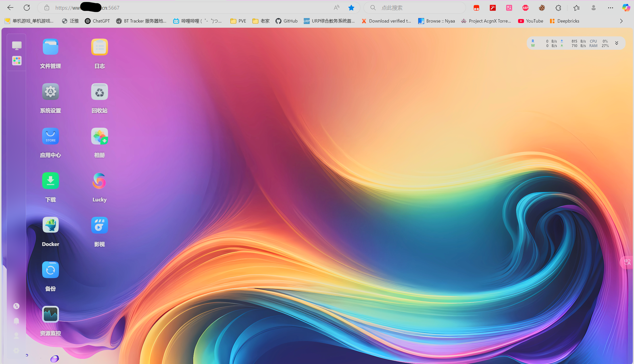Image resolution: width=634 pixels, height=364 pixels.
Task: Open the 老家 bookmarks folder
Action: click(x=261, y=21)
